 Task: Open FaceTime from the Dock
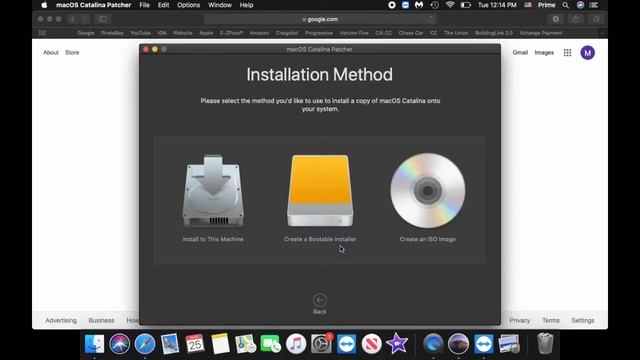pos(271,344)
